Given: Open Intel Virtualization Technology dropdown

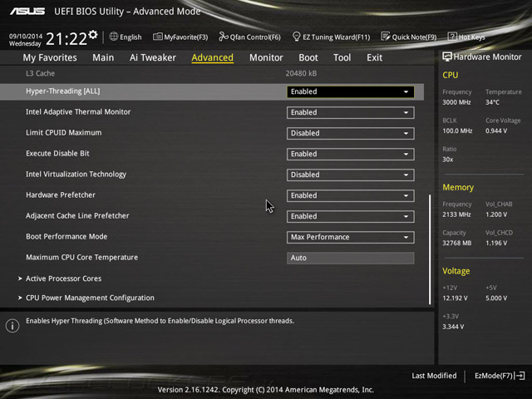Looking at the screenshot, I should click(x=351, y=175).
